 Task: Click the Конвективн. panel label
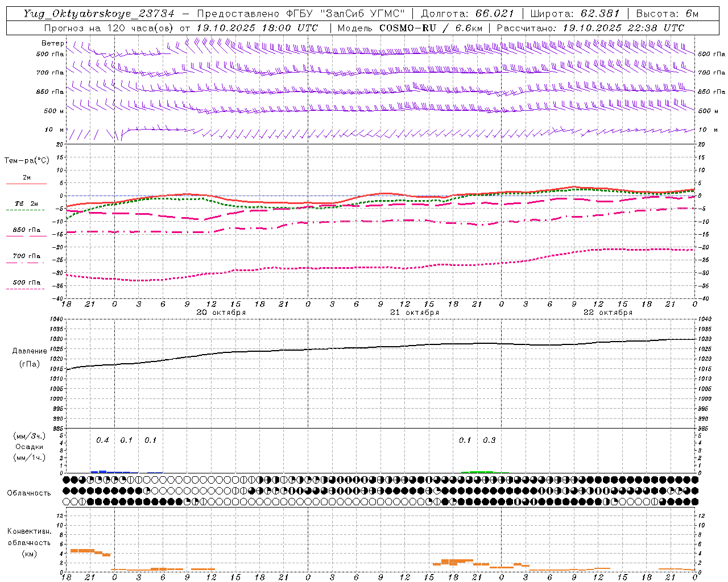tap(29, 531)
